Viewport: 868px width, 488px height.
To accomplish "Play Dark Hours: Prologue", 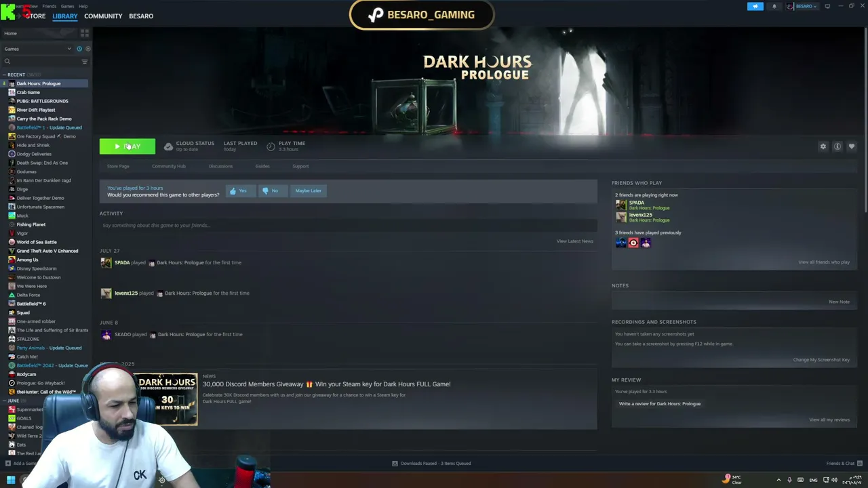I will (127, 146).
